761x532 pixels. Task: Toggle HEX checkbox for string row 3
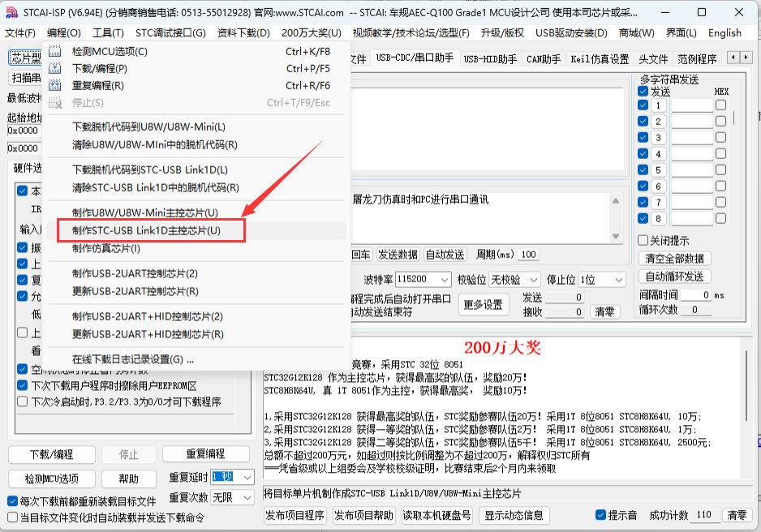(720, 137)
